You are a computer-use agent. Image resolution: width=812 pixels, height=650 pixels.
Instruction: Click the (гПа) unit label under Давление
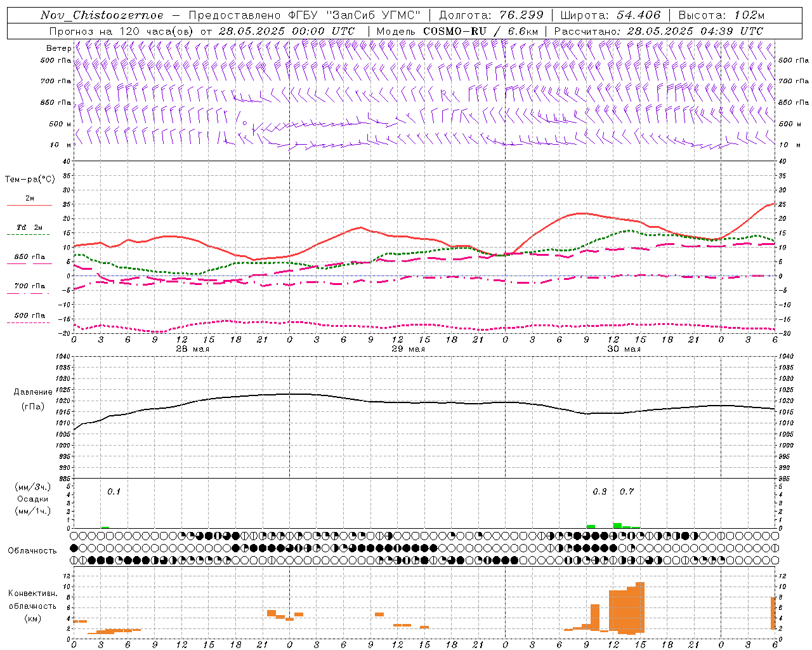[x=33, y=406]
